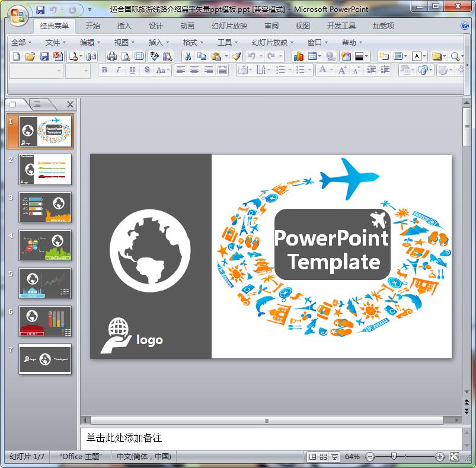Open the 文件 dropdown menu
The height and width of the screenshot is (468, 476).
tap(56, 43)
